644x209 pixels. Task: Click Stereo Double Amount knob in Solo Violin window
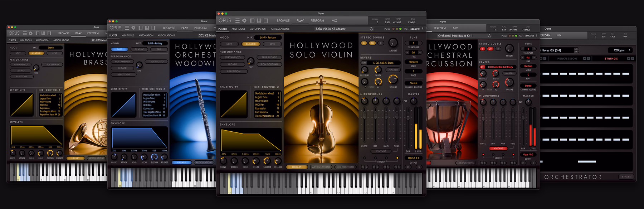pyautogui.click(x=393, y=43)
